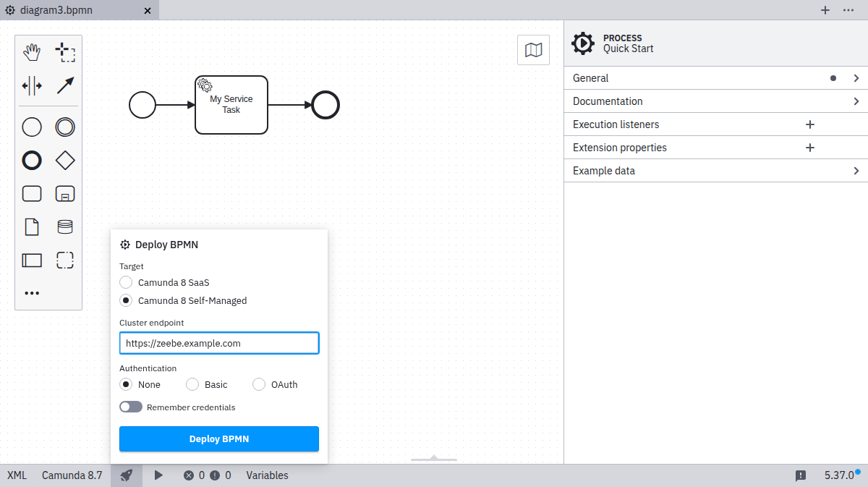Select the create gateway tool

(x=65, y=160)
